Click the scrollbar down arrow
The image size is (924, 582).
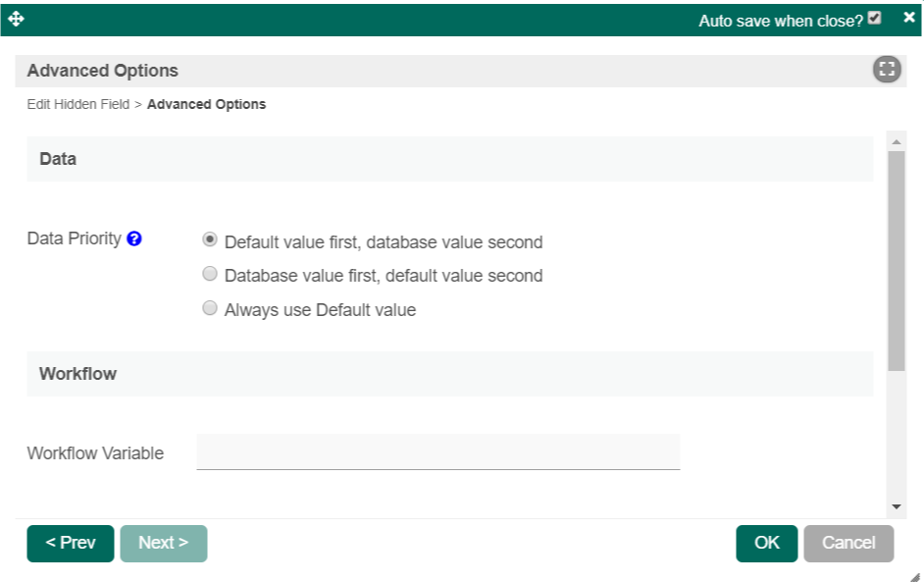point(896,506)
